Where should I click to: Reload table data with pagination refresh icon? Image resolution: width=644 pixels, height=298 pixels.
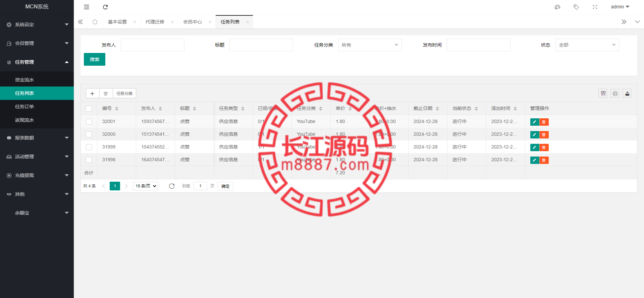pyautogui.click(x=172, y=186)
